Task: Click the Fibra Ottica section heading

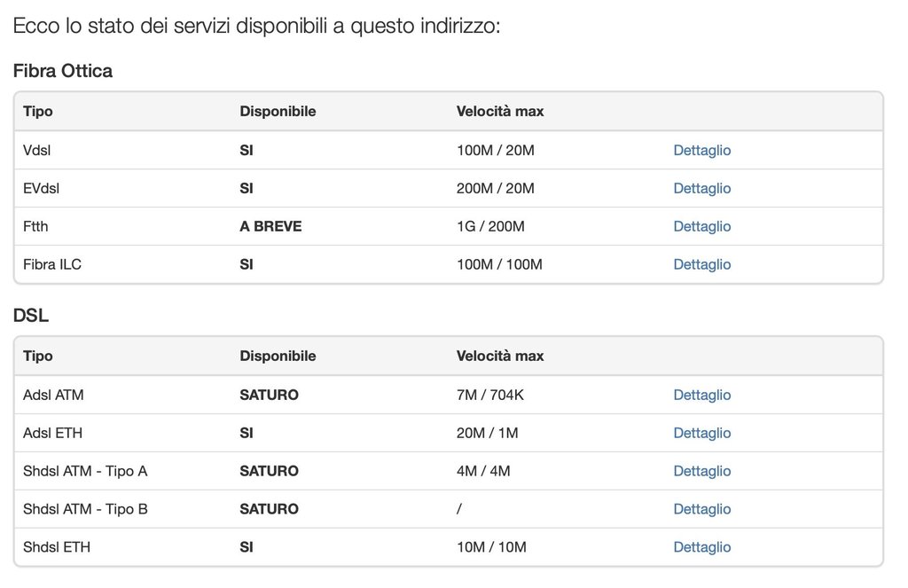Action: pos(63,71)
